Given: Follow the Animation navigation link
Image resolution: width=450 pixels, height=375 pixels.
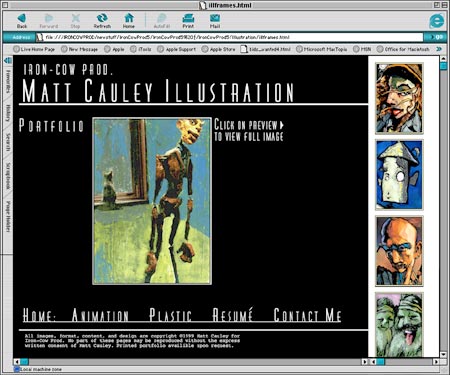Looking at the screenshot, I should click(100, 315).
